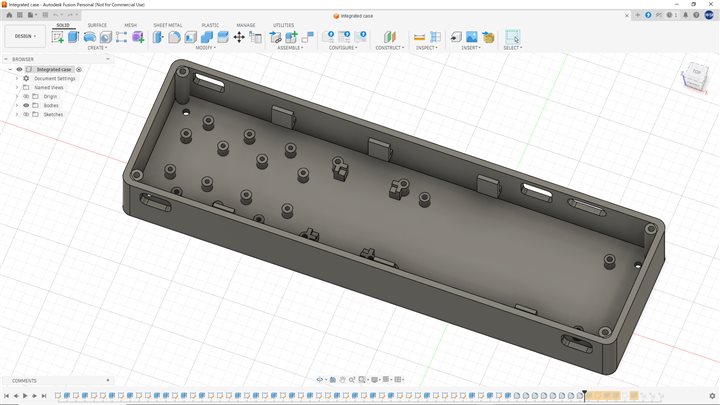The image size is (720, 405).
Task: Activate the Integrated case component radio button
Action: 79,69
